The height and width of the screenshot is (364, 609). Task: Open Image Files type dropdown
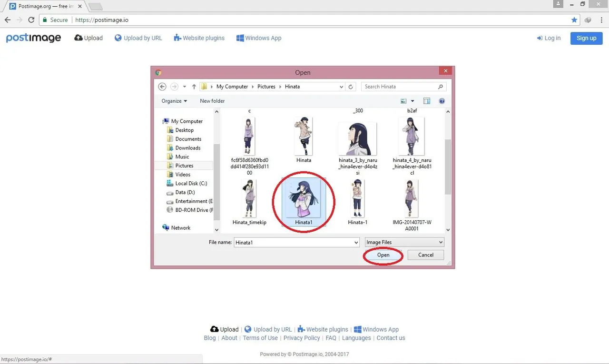point(404,242)
